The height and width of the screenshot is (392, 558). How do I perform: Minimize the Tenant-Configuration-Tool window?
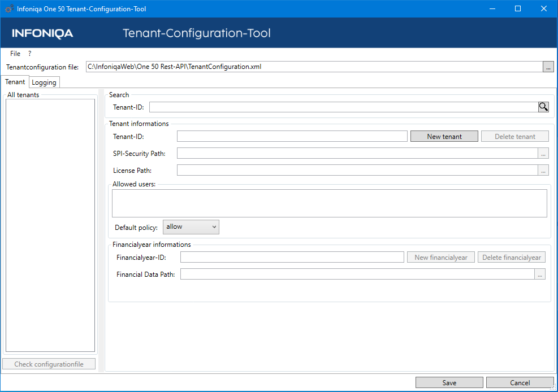point(492,9)
